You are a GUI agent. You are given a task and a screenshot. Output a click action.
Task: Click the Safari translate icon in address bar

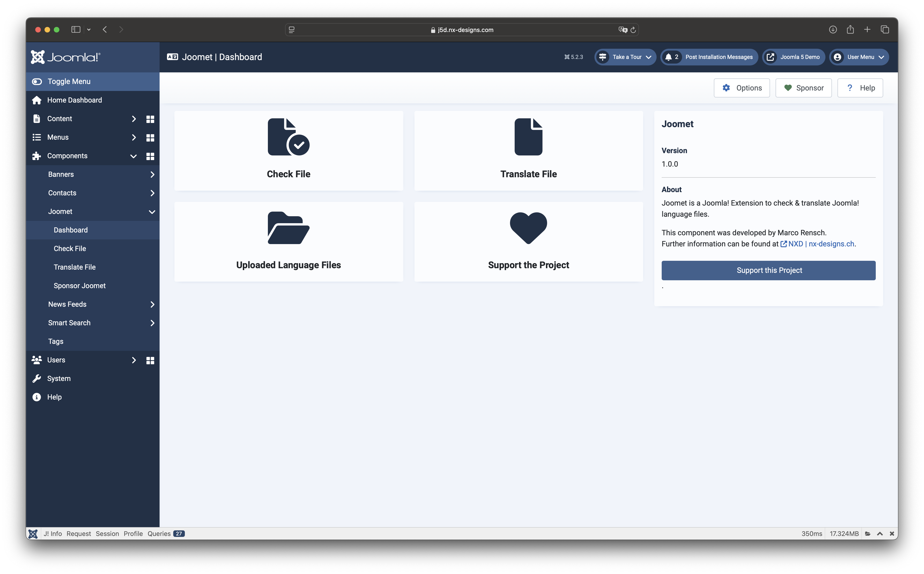(x=623, y=30)
